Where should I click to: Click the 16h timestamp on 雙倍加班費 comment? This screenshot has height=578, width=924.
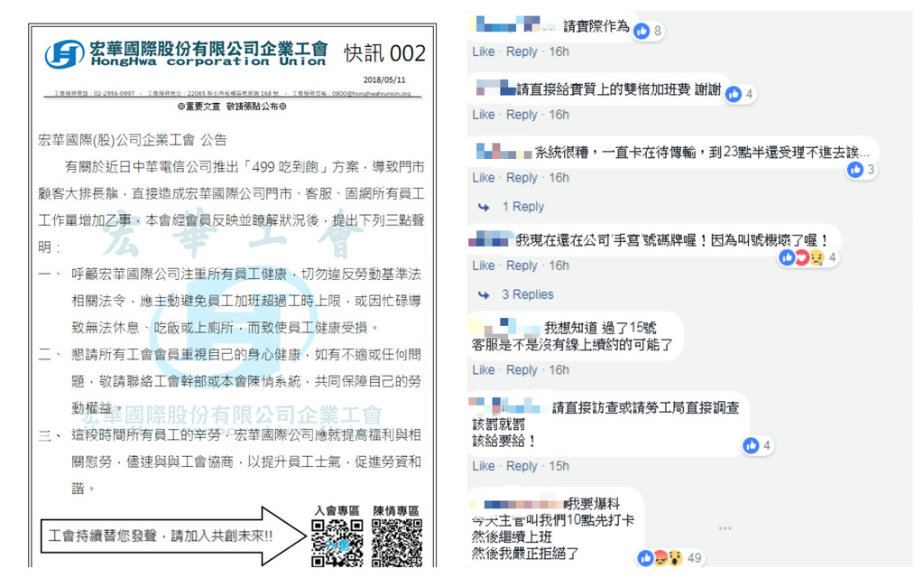[x=559, y=115]
